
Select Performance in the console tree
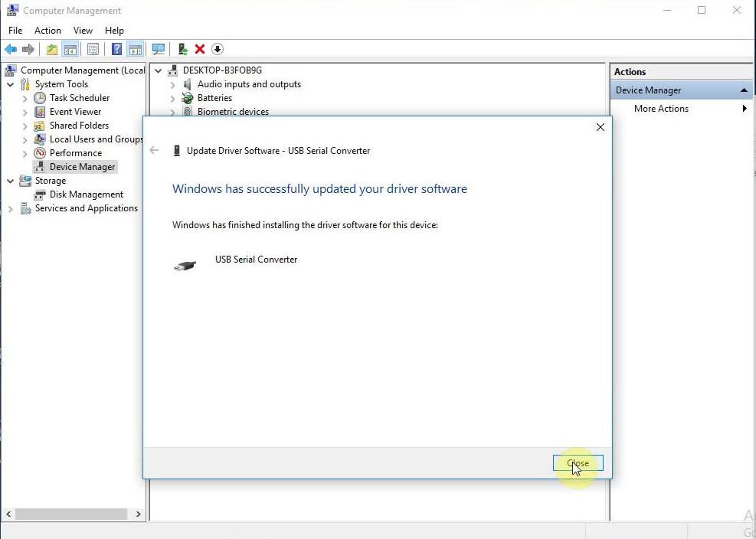tap(76, 153)
